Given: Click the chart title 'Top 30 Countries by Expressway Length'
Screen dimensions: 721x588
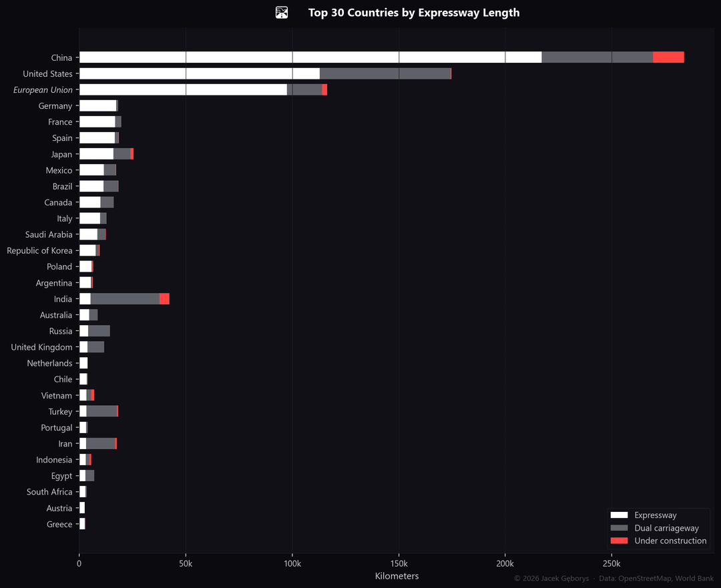Looking at the screenshot, I should 413,13.
